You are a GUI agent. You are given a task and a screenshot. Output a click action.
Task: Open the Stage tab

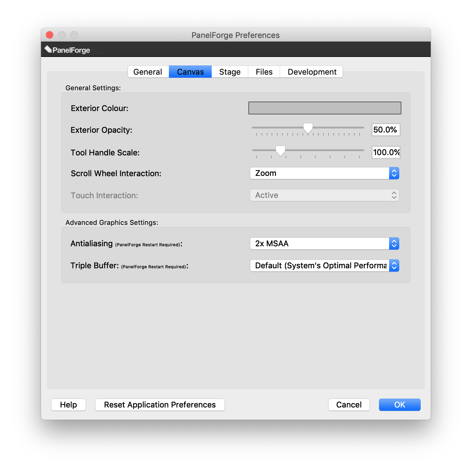click(x=230, y=72)
